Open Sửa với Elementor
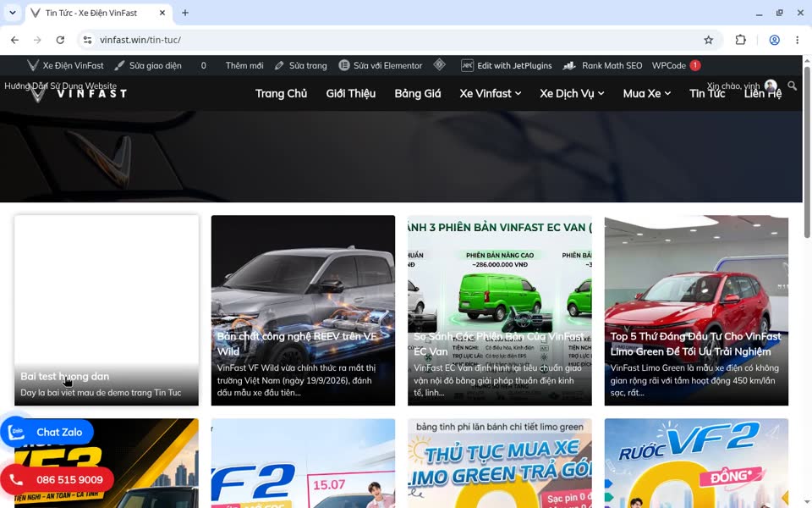The height and width of the screenshot is (508, 812). 381,65
